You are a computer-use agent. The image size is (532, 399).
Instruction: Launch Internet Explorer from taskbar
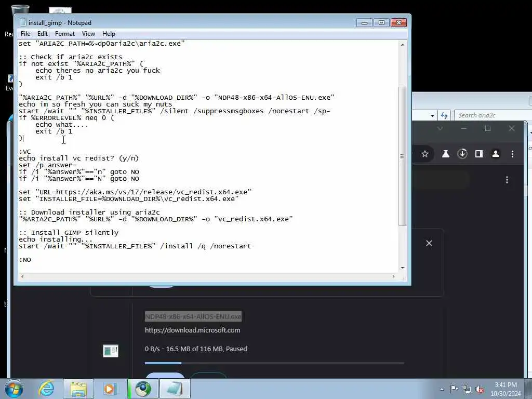pyautogui.click(x=46, y=389)
